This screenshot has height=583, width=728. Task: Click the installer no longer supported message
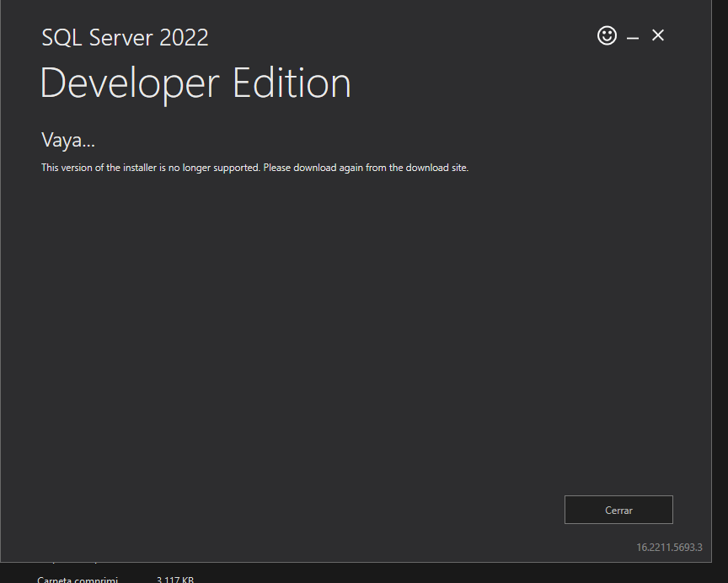tap(255, 168)
